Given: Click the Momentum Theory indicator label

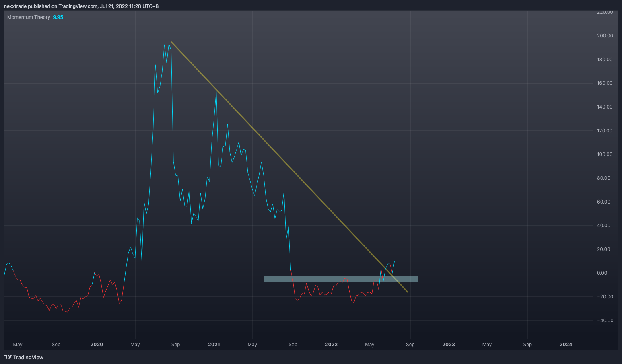Looking at the screenshot, I should (x=29, y=17).
